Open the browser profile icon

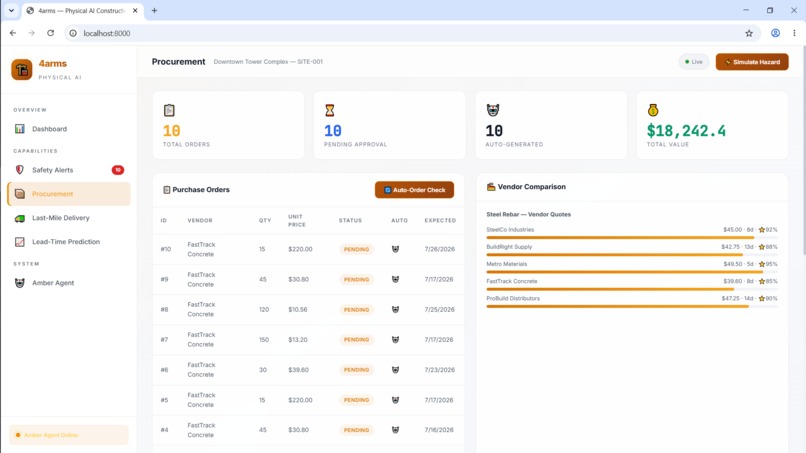tap(775, 33)
